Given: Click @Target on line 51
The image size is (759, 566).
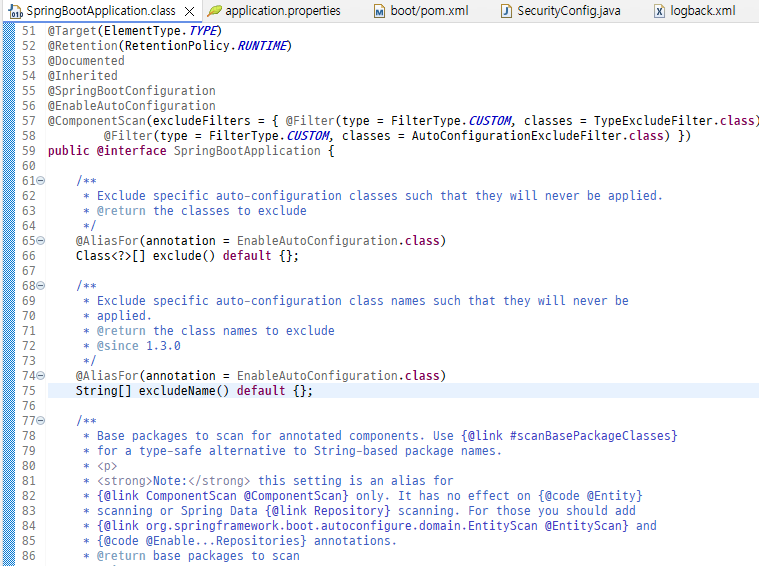Looking at the screenshot, I should click(72, 31).
